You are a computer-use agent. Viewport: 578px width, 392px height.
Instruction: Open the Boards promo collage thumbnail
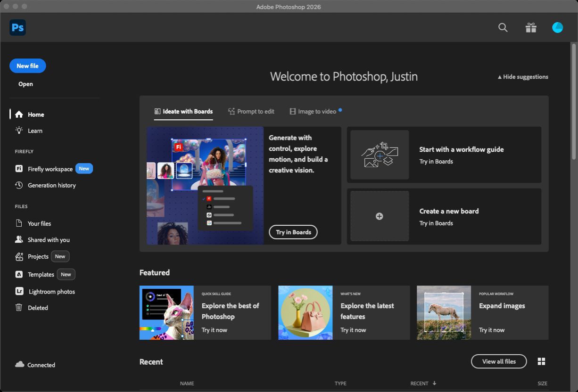[205, 185]
